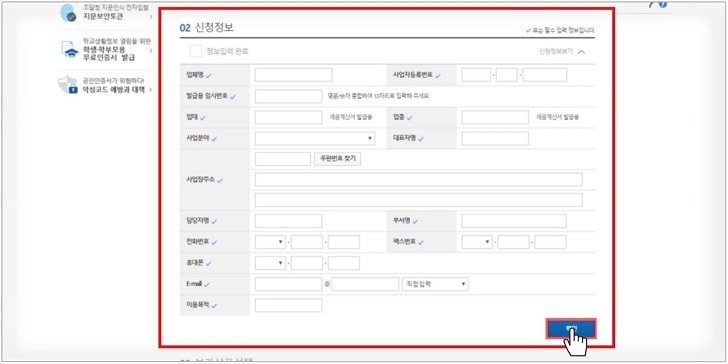728x364 pixels.
Task: Click the 업체명 input field
Action: pos(293,75)
